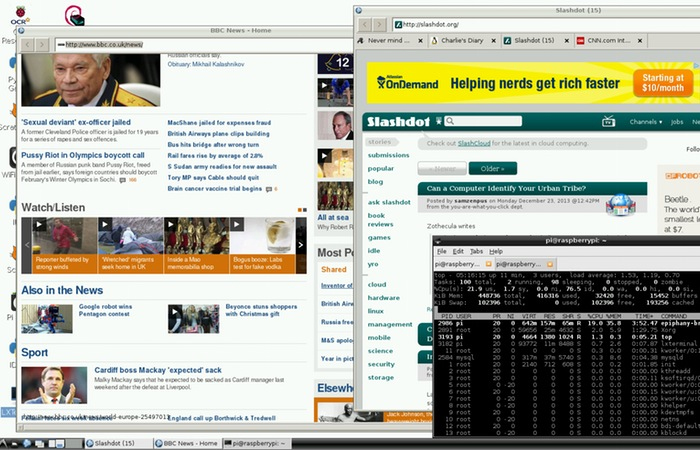Click Jobs in Slashdot header
The width and height of the screenshot is (700, 450).
coord(677,122)
